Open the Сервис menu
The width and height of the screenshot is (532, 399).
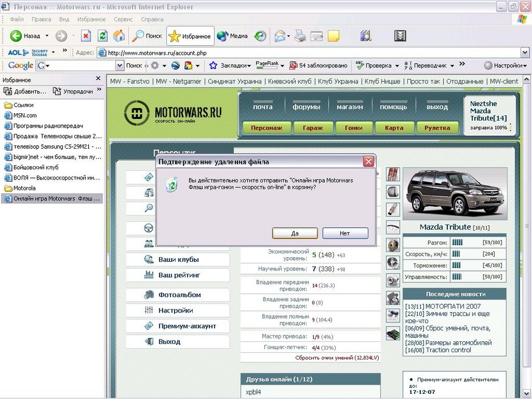123,19
